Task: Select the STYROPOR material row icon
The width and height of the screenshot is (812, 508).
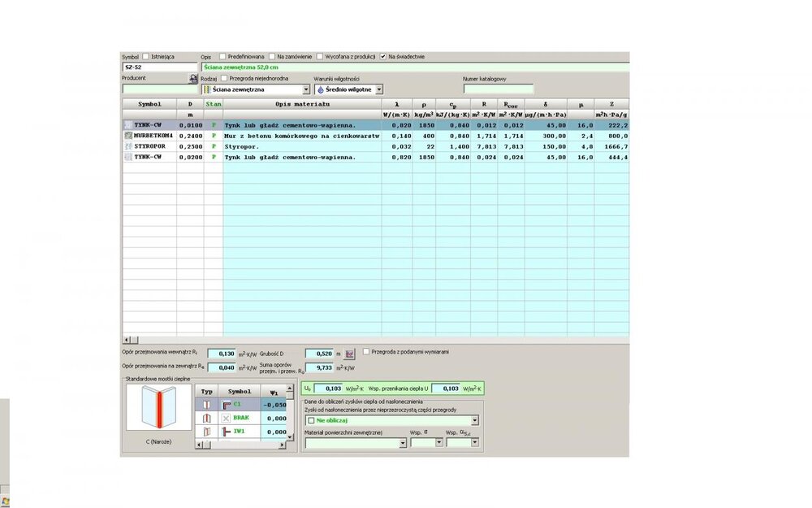Action: tap(128, 146)
